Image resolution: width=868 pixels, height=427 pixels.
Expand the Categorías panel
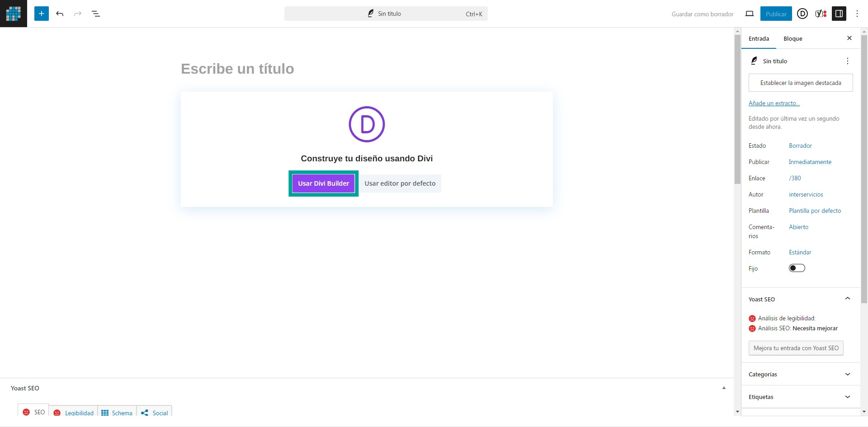(x=801, y=374)
